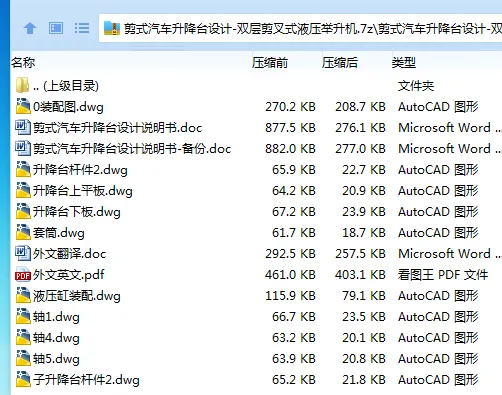Click the Word icon of 剪式汽车升降台设计说明书.doc

pos(23,127)
